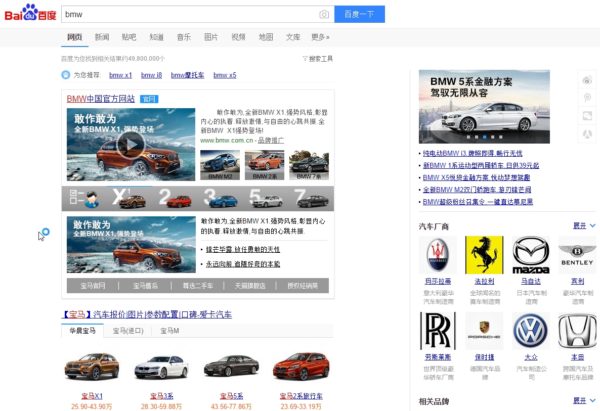This screenshot has width=600, height=411.
Task: Open the Bentley winged logo
Action: click(x=577, y=255)
